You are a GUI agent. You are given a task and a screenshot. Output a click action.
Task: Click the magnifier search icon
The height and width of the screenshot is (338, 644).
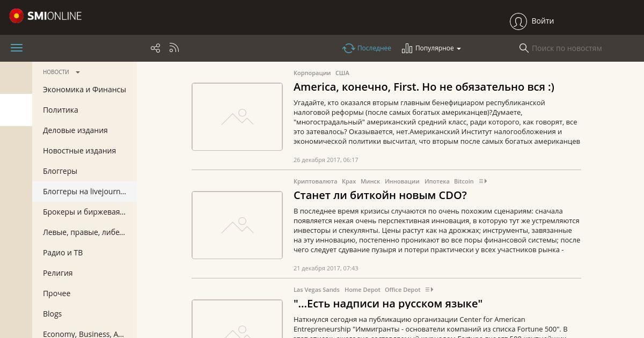tap(524, 48)
